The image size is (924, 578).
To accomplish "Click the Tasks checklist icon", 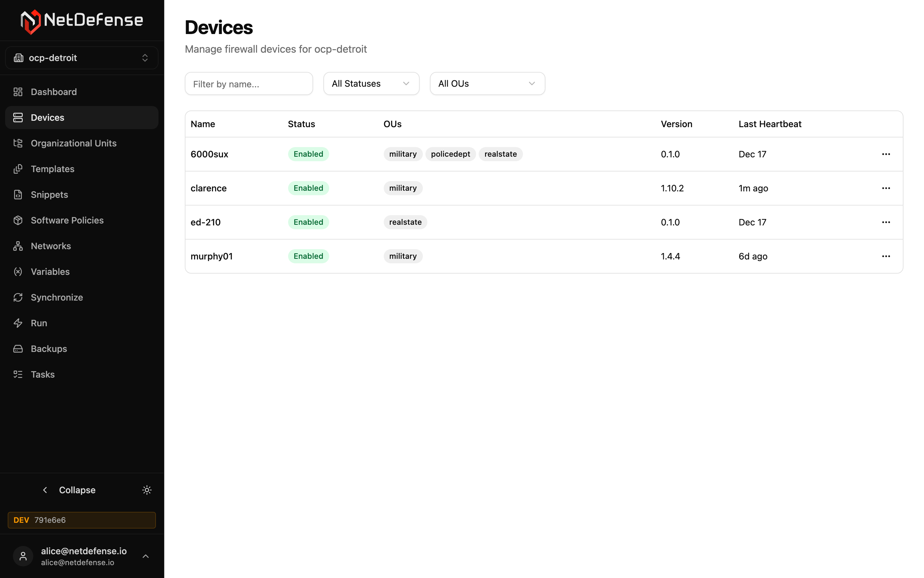I will tap(18, 374).
